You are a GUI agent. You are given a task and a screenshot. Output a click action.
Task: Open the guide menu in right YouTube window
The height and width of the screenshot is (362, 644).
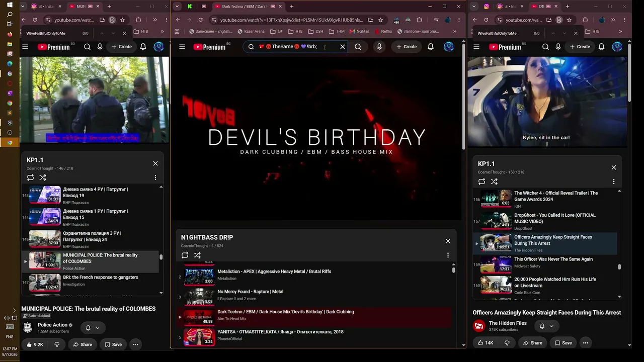pos(476,47)
